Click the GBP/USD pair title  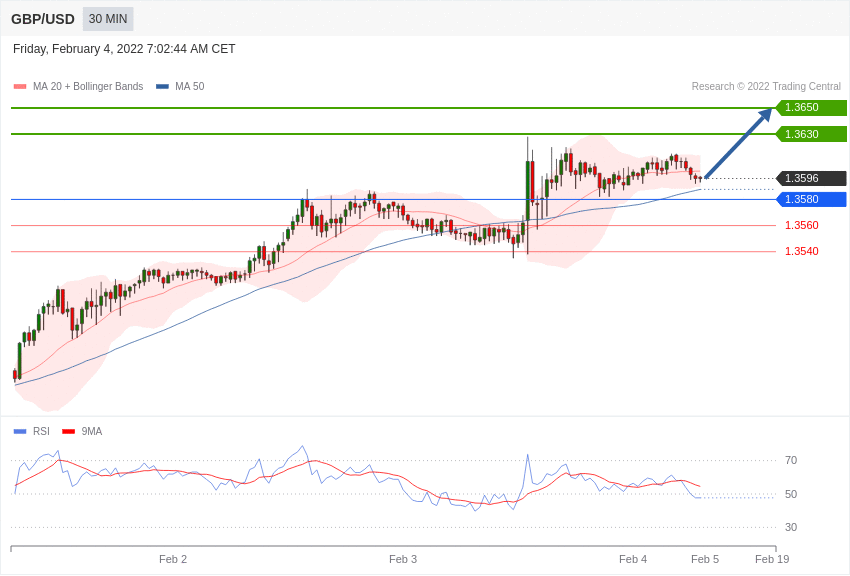(43, 19)
